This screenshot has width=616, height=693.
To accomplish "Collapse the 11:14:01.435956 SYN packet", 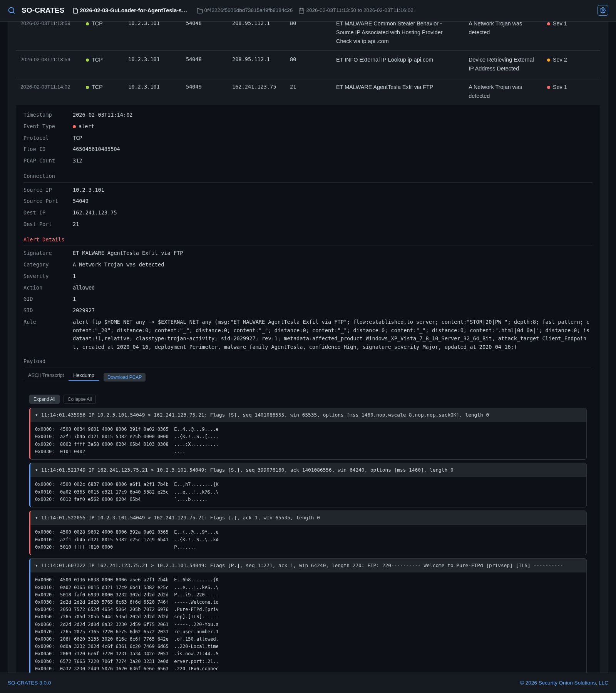I will coord(308,415).
